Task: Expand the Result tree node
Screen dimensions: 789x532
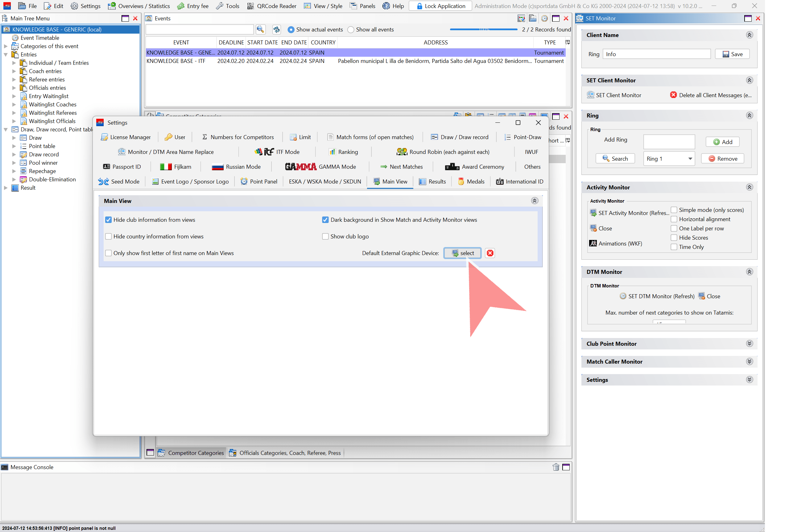Action: 6,188
